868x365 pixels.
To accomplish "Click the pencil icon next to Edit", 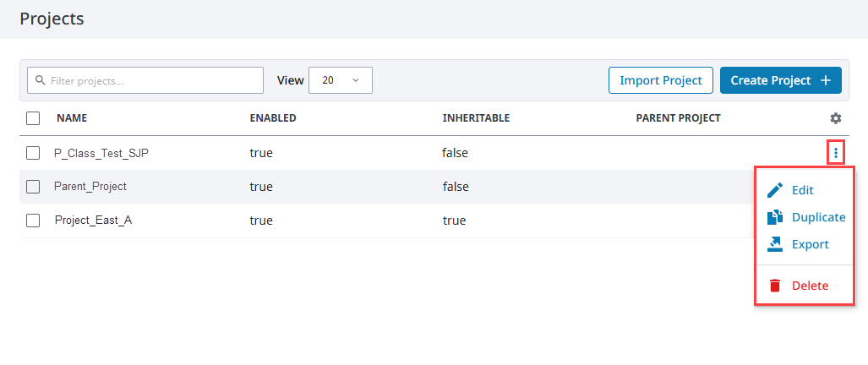I will tap(775, 190).
